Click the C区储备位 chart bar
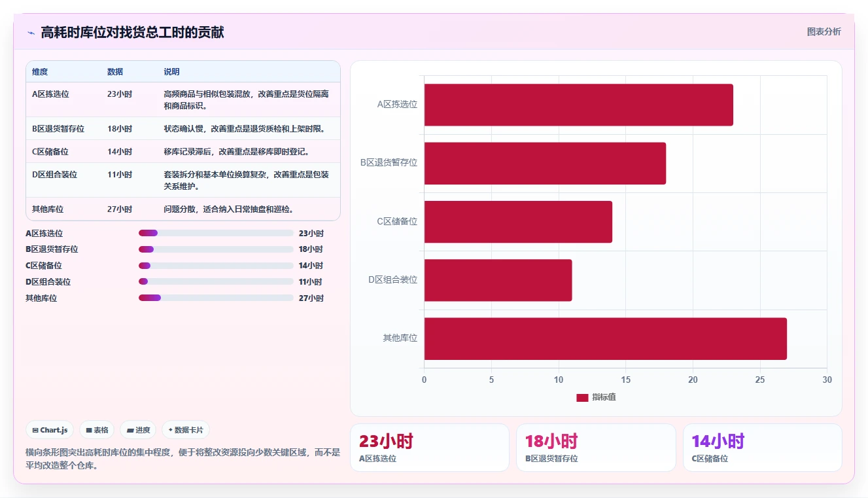868x498 pixels. pos(518,222)
